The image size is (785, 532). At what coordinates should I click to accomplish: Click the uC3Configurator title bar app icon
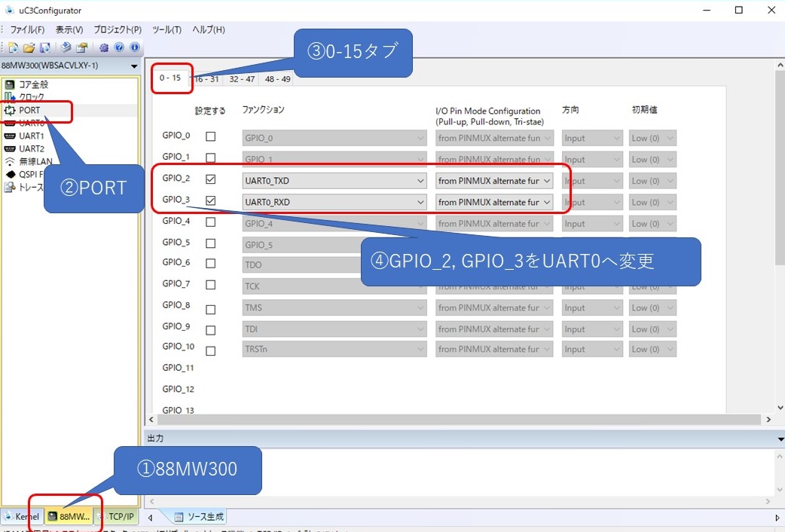pyautogui.click(x=9, y=10)
